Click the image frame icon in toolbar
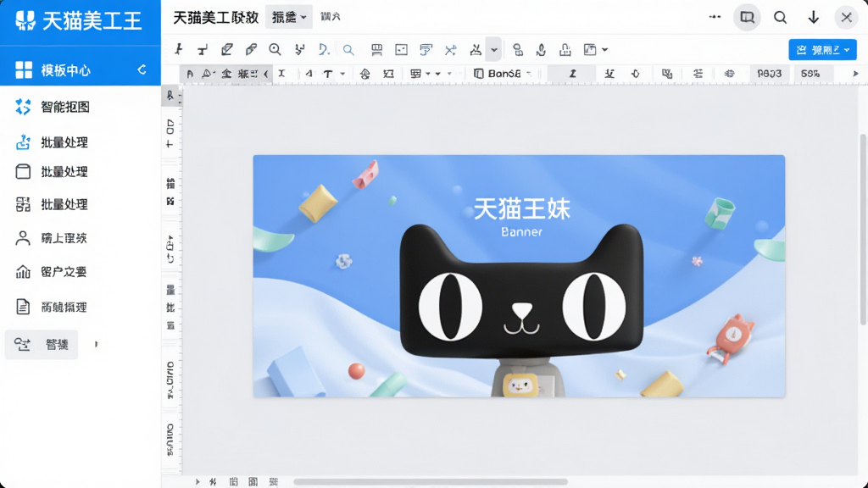The width and height of the screenshot is (868, 488). (x=401, y=50)
